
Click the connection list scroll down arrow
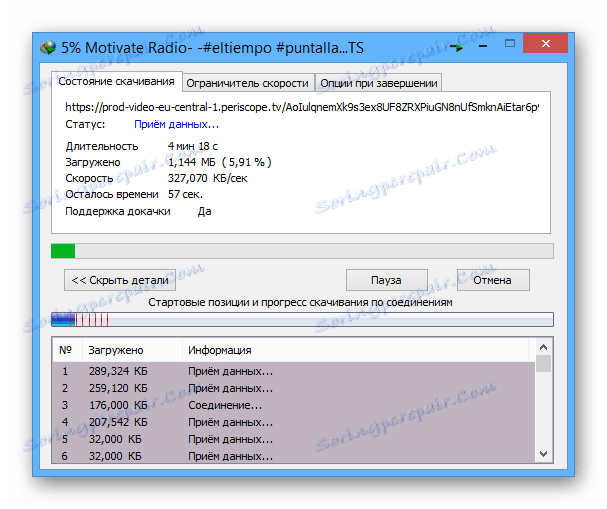pos(543,454)
